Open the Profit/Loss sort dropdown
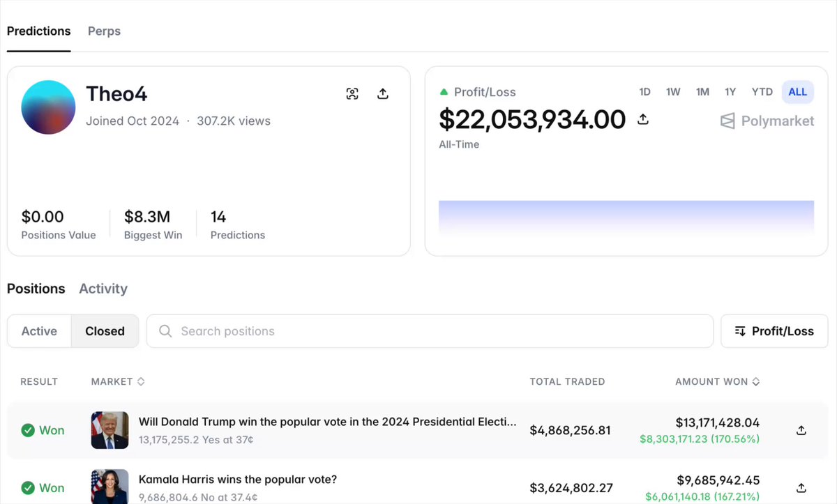The image size is (837, 504). (x=774, y=331)
